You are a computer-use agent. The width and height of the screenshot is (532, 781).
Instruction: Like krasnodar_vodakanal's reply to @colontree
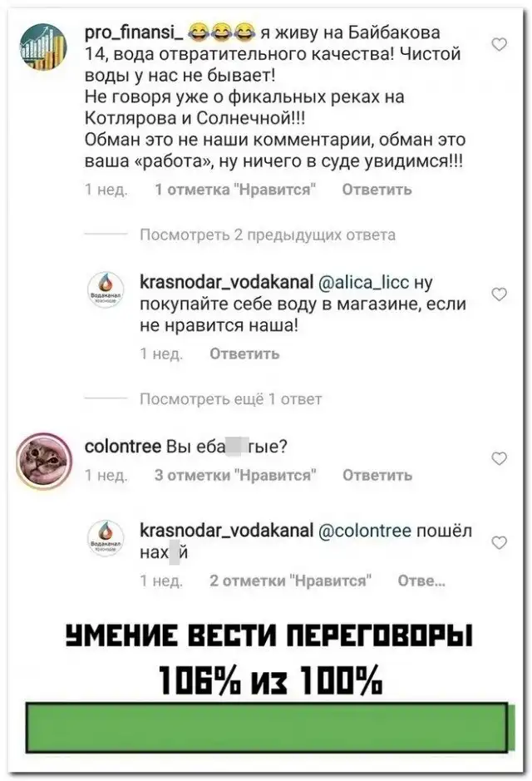click(499, 542)
